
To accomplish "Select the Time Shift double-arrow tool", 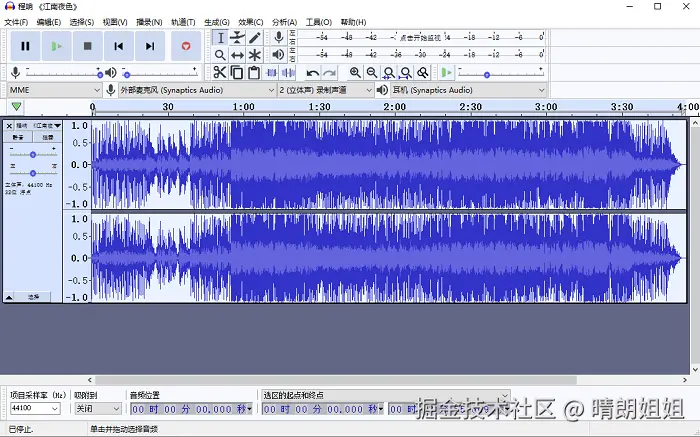I will click(237, 55).
